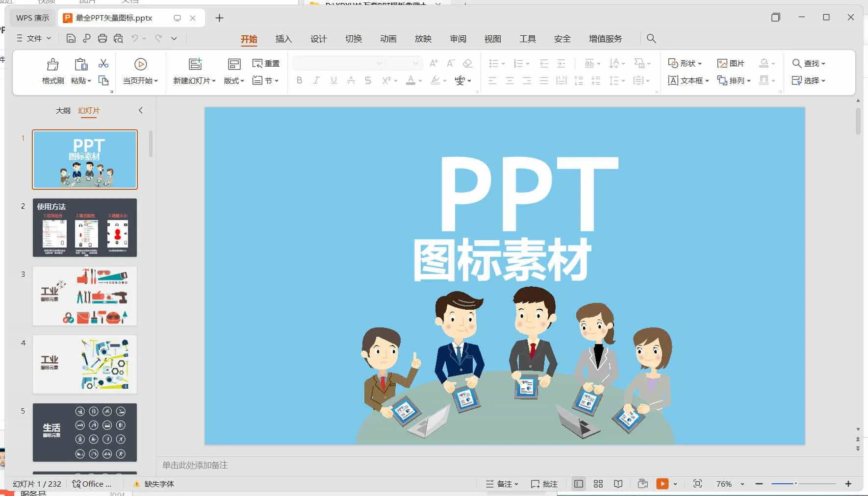Toggle underline formatting
The image size is (868, 496).
[333, 80]
